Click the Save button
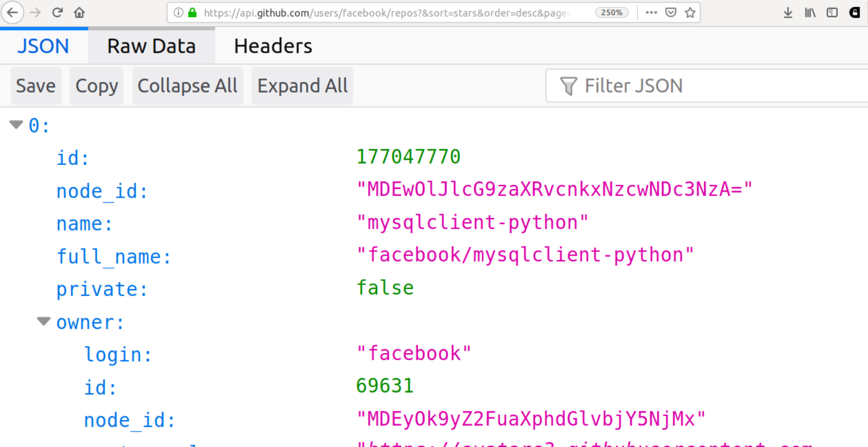 [36, 86]
